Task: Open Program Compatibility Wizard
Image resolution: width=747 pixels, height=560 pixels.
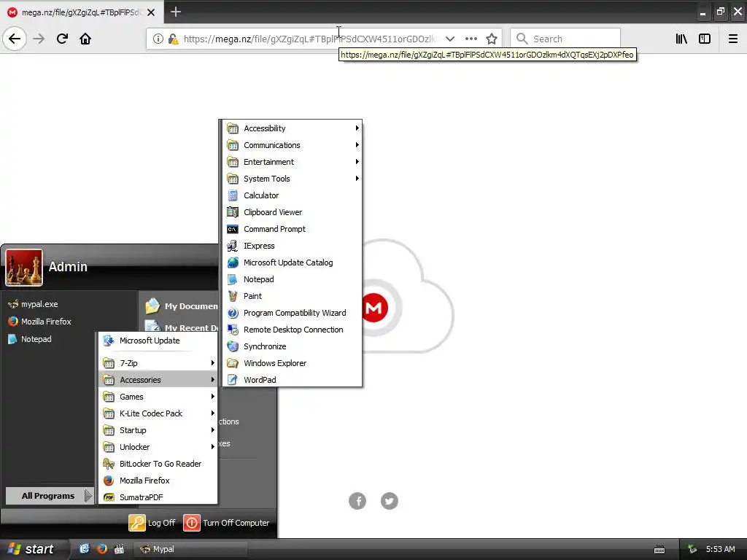Action: [x=292, y=313]
